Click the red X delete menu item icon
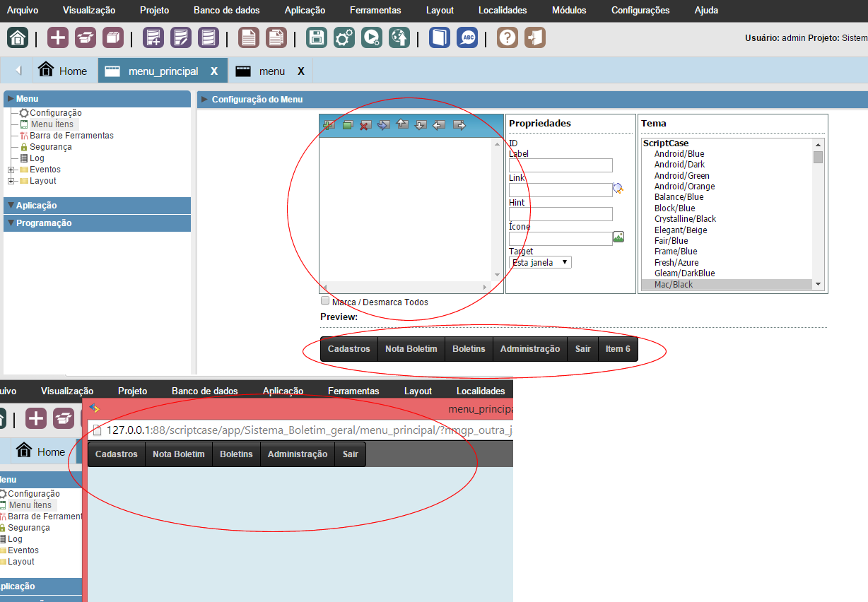The width and height of the screenshot is (868, 602). [365, 125]
